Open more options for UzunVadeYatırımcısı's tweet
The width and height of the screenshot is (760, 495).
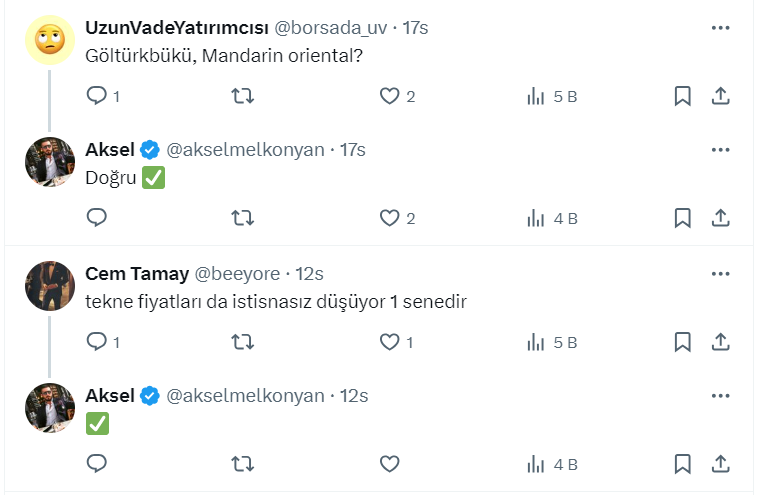[720, 28]
